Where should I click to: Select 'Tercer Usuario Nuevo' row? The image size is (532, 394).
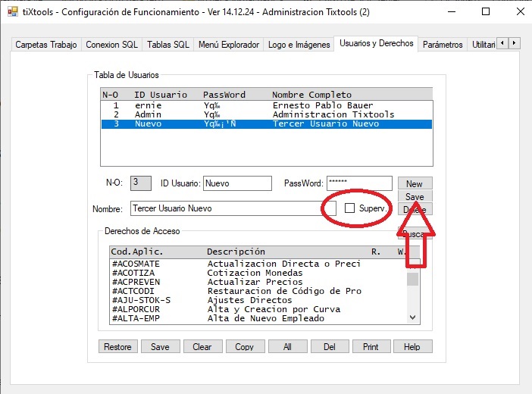click(267, 124)
